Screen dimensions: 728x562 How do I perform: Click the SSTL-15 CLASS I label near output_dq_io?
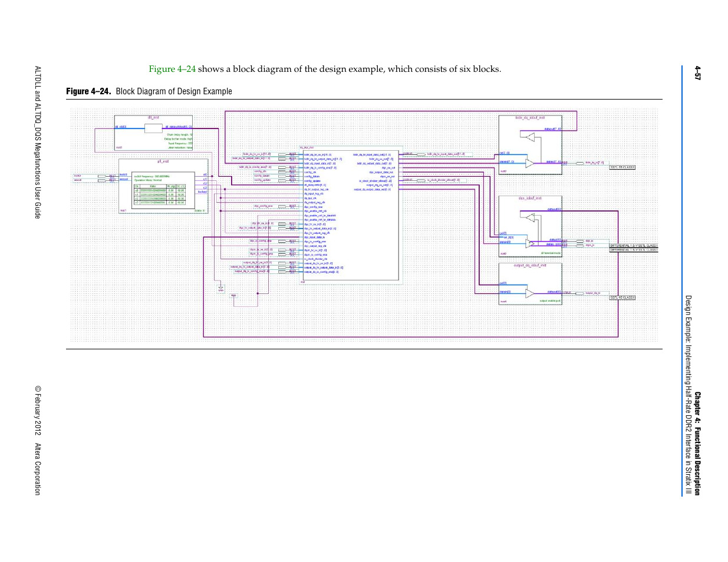click(x=622, y=297)
